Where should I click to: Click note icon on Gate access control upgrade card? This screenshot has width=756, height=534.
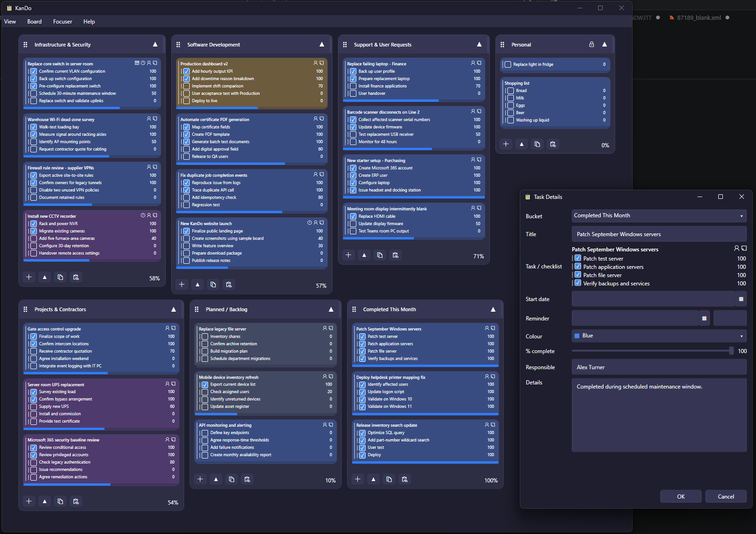pos(174,328)
